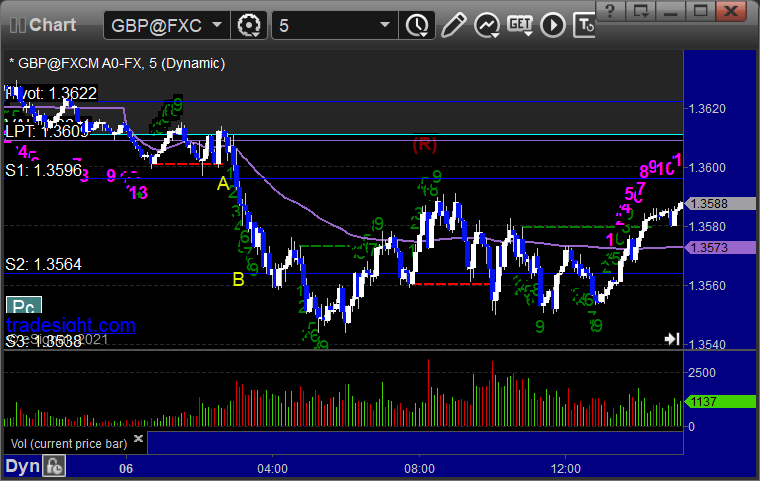Screen dimensions: 760x481
Task: Click the Pivot: 1.3622 label
Action: pos(51,93)
